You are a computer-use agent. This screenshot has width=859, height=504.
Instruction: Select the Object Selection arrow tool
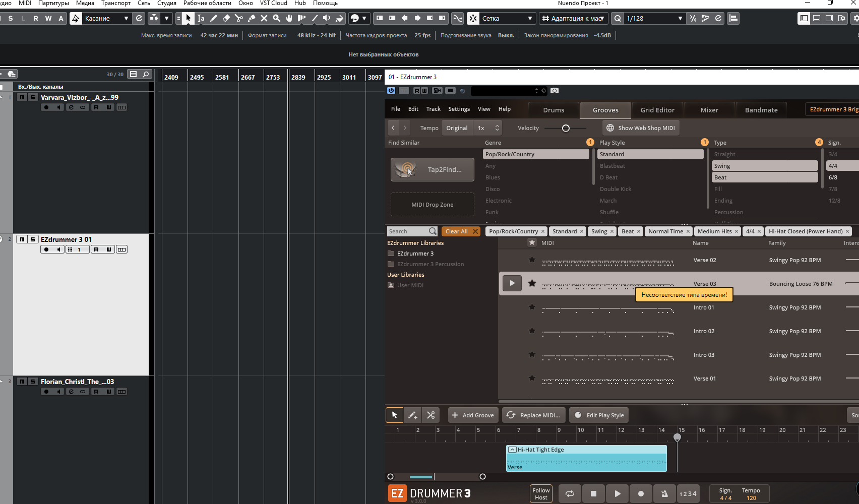188,18
